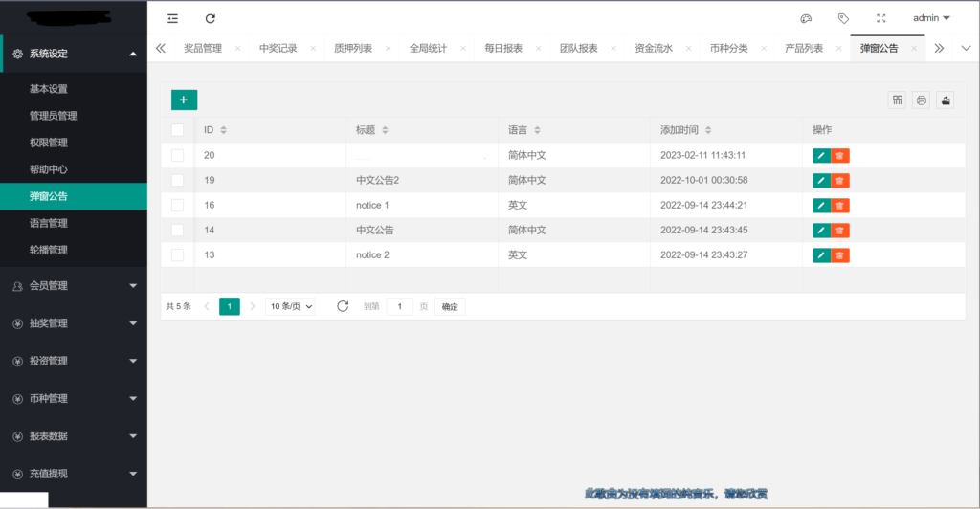This screenshot has width=980, height=509.
Task: Tick the checkbox for row ID 13
Action: coord(177,254)
